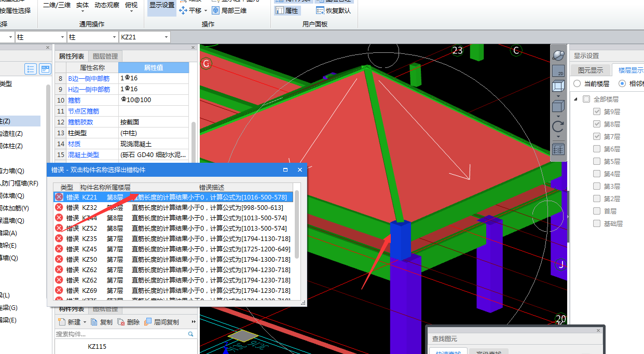Show more component list toolbar items
644x354 pixels.
point(193,322)
